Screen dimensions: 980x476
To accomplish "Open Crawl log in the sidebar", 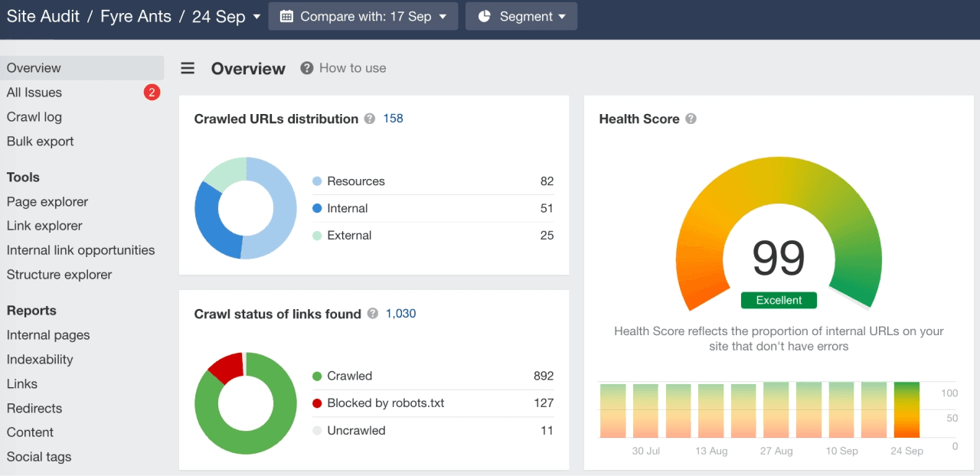I will [x=34, y=117].
